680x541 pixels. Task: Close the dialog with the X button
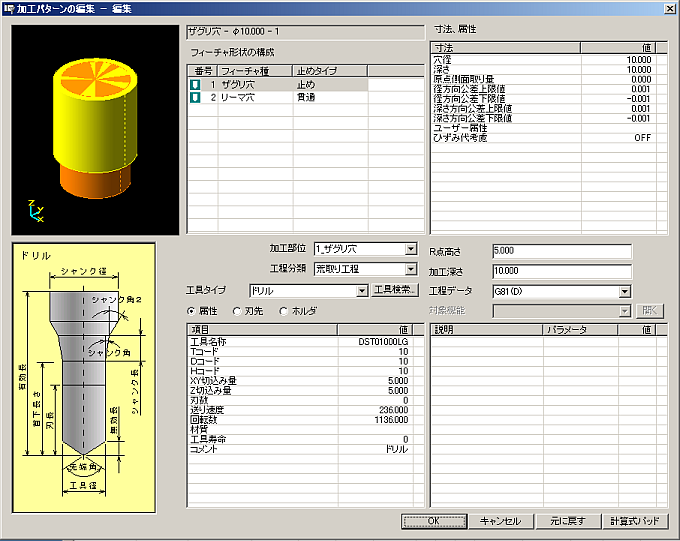670,8
